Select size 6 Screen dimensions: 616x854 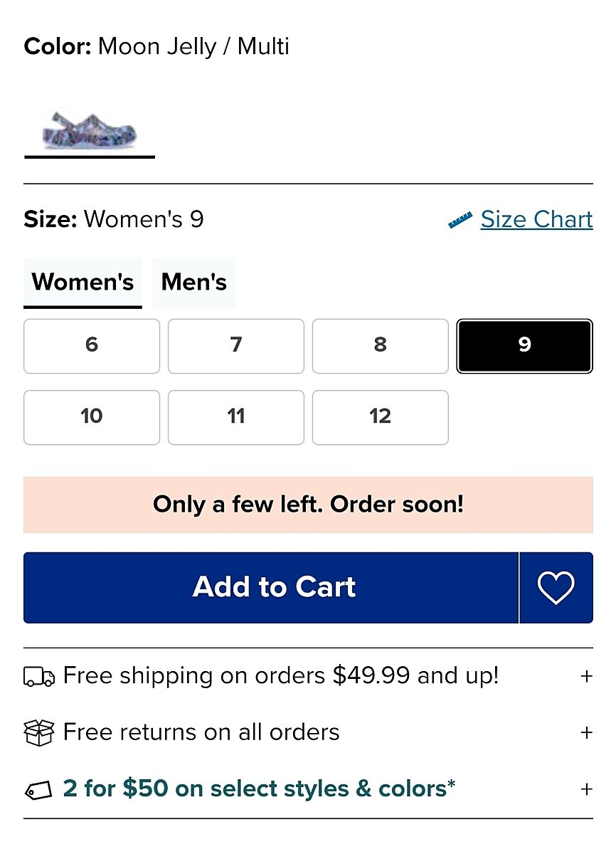[x=92, y=346]
